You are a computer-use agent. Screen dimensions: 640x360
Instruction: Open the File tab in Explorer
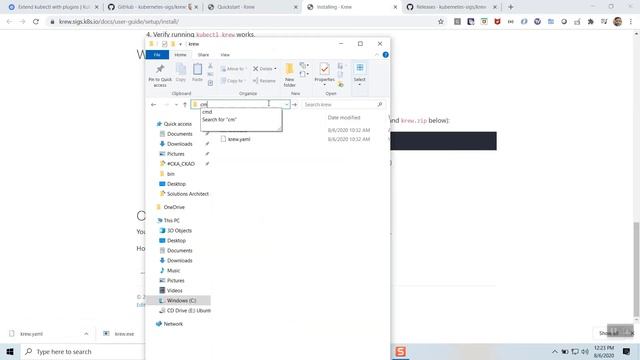[157, 55]
